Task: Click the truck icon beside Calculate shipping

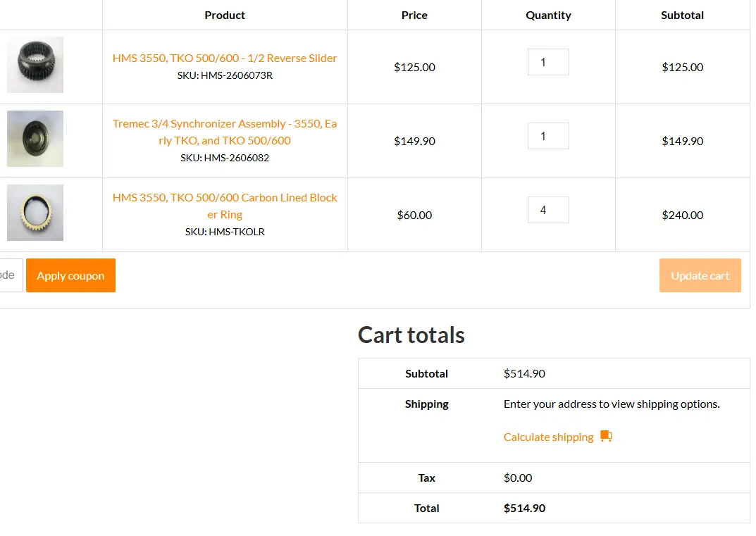Action: (x=606, y=436)
